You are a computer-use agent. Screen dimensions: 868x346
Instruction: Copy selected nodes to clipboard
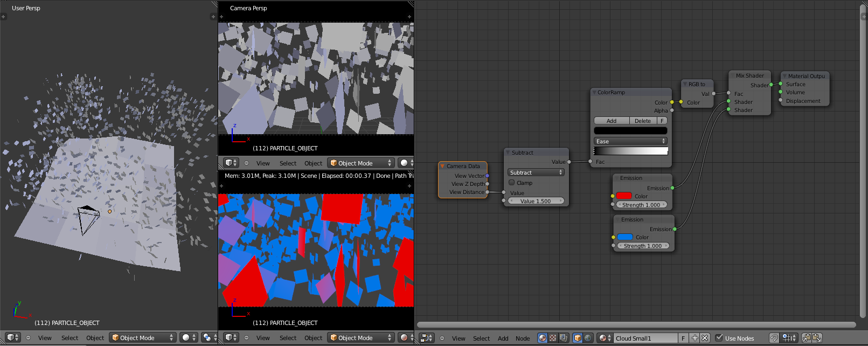tap(807, 338)
